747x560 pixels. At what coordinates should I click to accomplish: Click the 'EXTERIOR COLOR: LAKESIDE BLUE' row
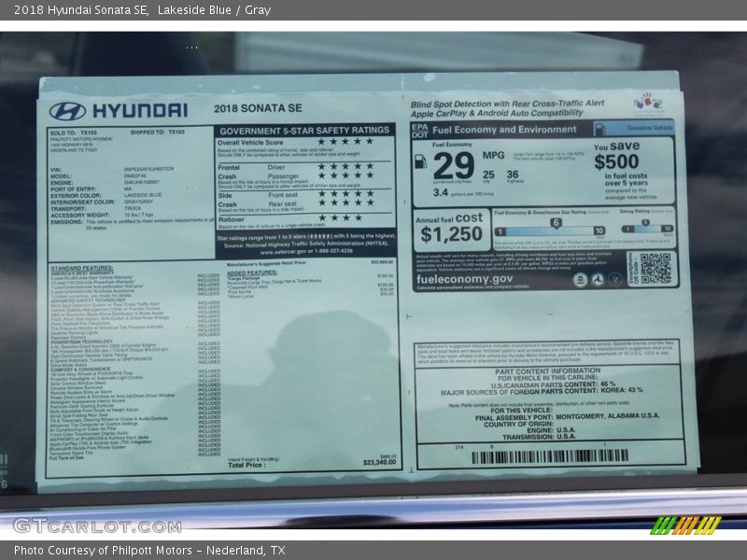click(x=106, y=195)
